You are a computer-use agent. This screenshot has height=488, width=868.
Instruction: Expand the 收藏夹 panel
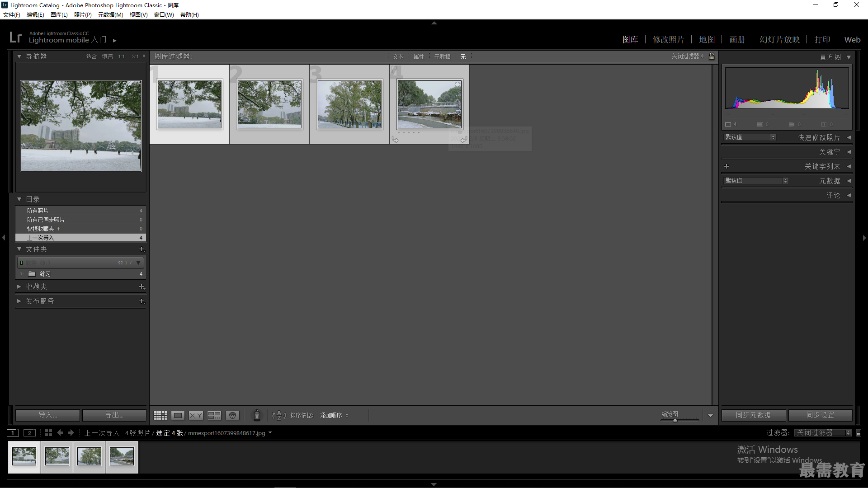tap(19, 286)
